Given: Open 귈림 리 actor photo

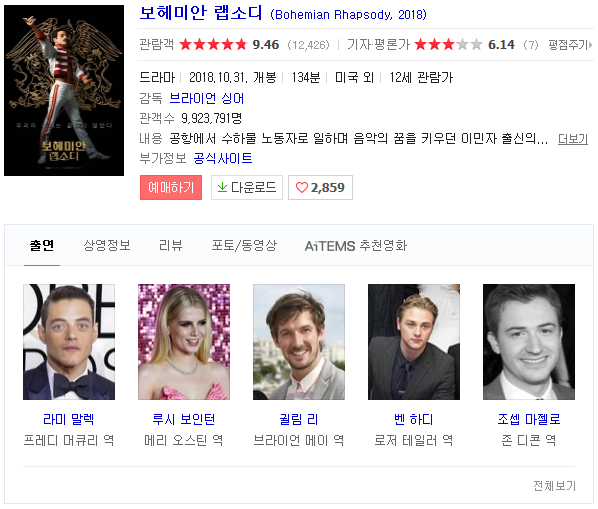Looking at the screenshot, I should coord(299,342).
